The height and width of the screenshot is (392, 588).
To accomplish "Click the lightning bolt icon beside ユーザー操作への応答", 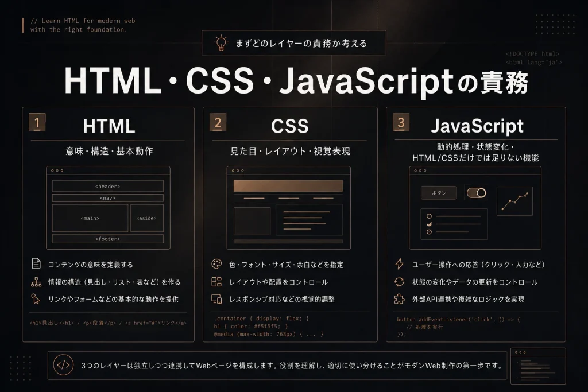I will click(400, 264).
